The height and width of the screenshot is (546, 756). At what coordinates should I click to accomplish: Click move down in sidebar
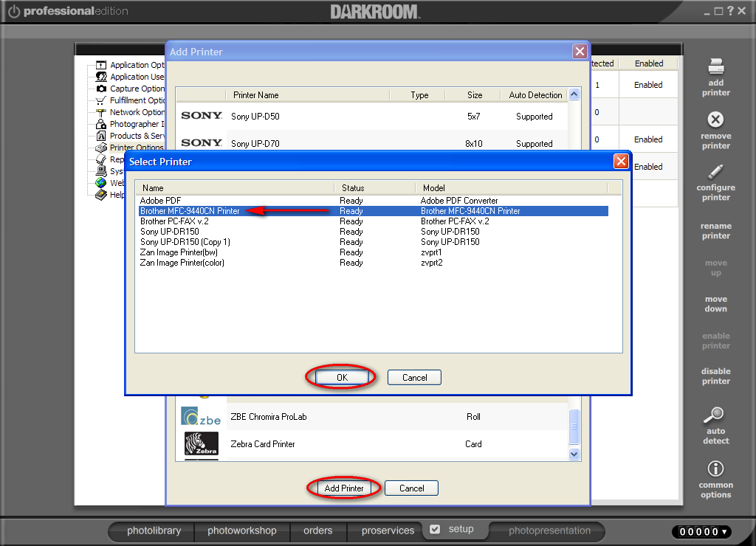tap(715, 304)
